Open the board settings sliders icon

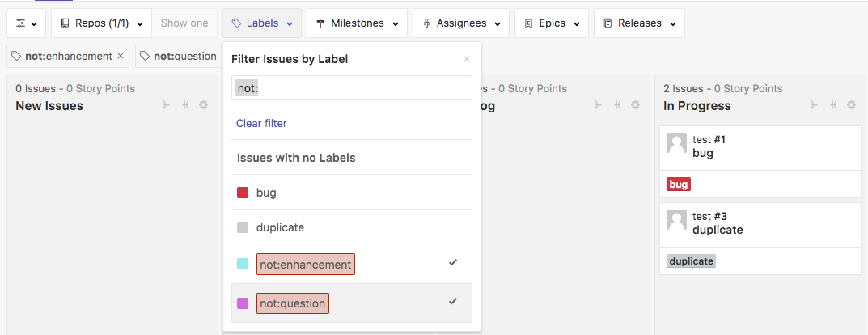[x=26, y=23]
